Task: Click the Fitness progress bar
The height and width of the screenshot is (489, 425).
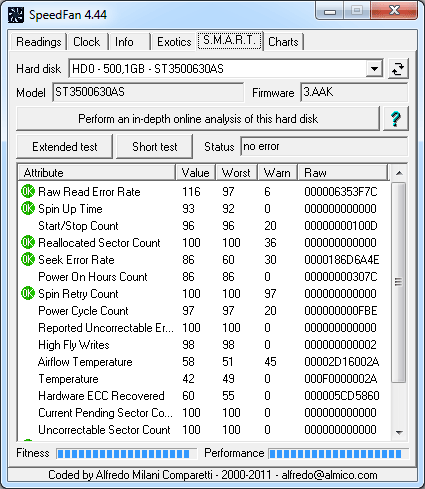Action: (x=126, y=454)
